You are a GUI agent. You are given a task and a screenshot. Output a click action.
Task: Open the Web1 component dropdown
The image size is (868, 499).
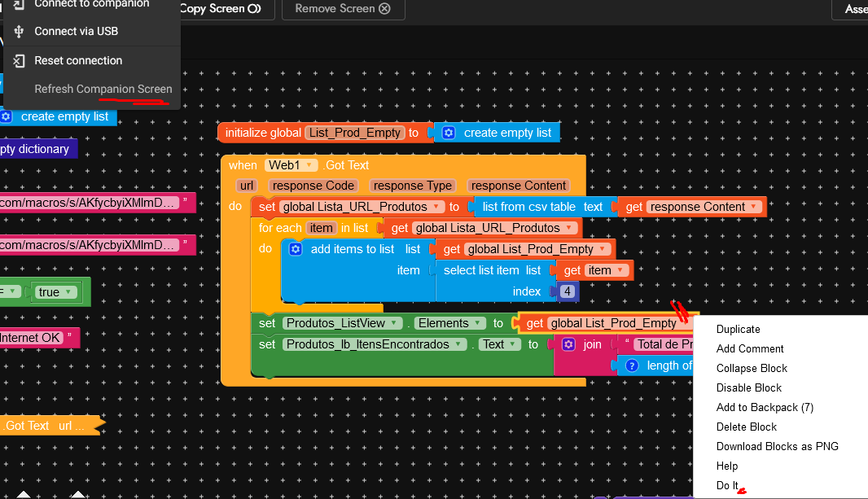(x=309, y=165)
